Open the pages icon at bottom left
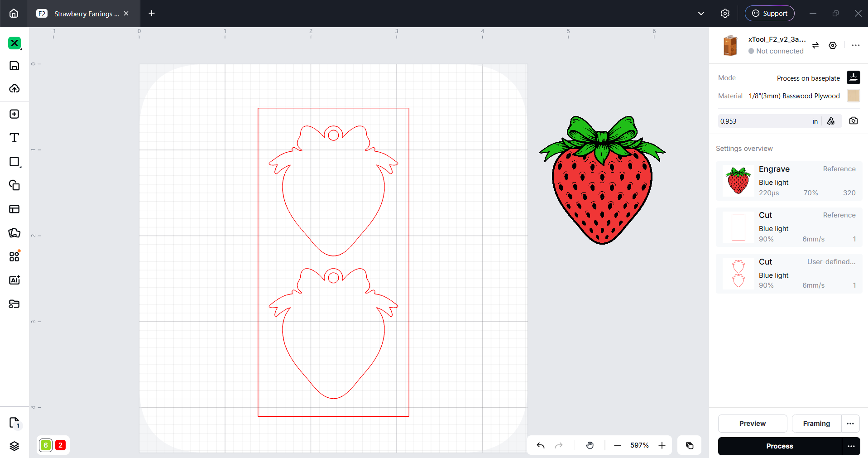The height and width of the screenshot is (458, 868). tap(14, 423)
